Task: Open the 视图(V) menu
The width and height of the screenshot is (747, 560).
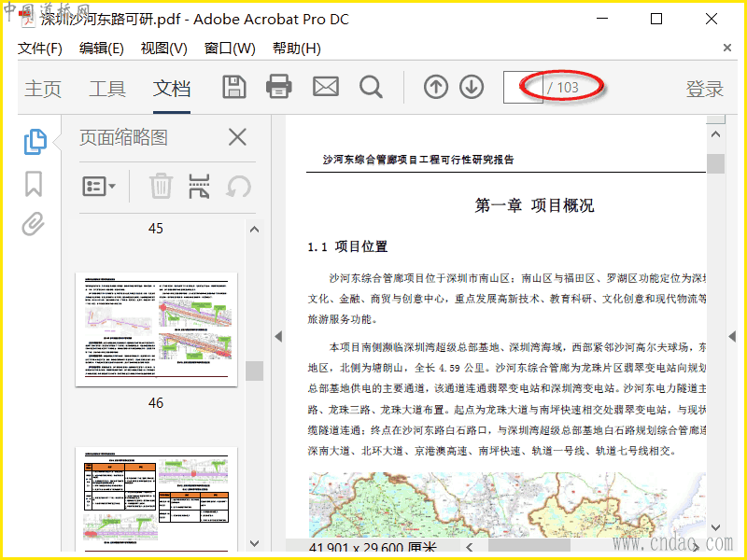Action: [164, 49]
